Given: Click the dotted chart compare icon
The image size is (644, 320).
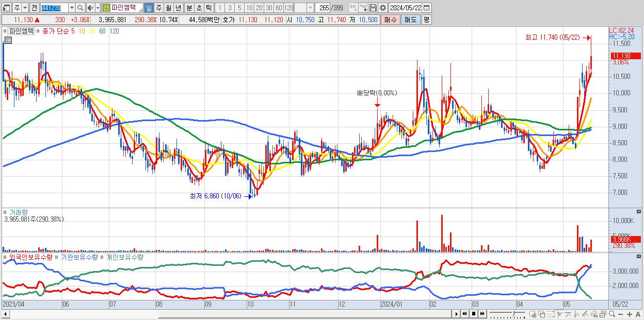Looking at the screenshot, I should pos(551,314).
